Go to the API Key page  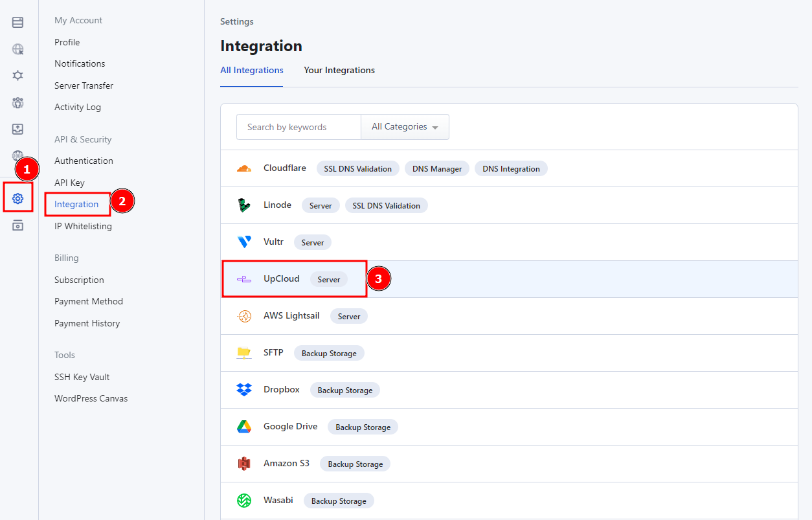point(69,183)
